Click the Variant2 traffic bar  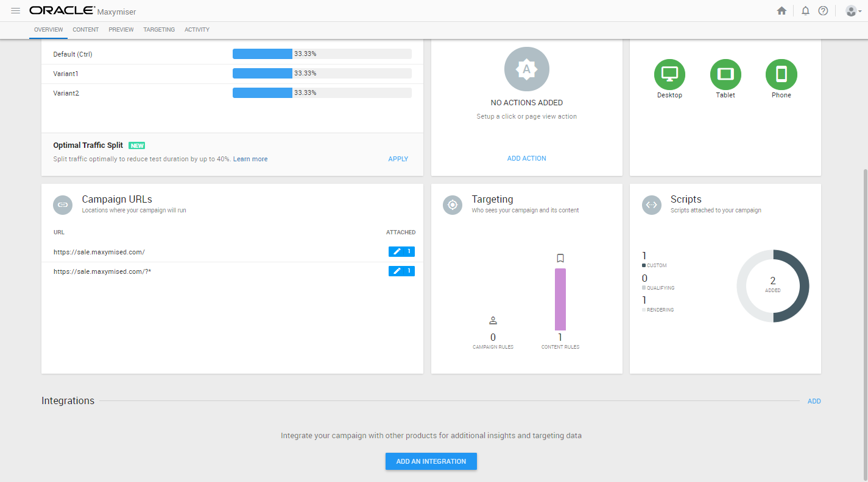(x=322, y=93)
